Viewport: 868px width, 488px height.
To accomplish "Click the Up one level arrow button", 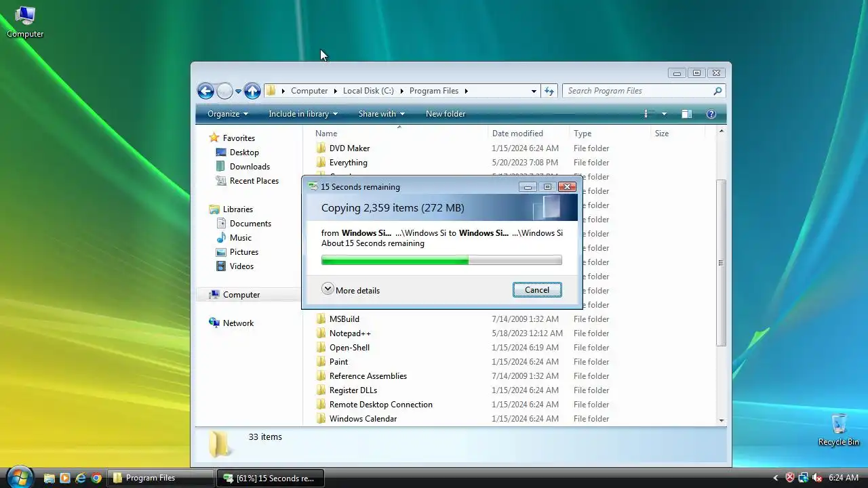I will [252, 91].
